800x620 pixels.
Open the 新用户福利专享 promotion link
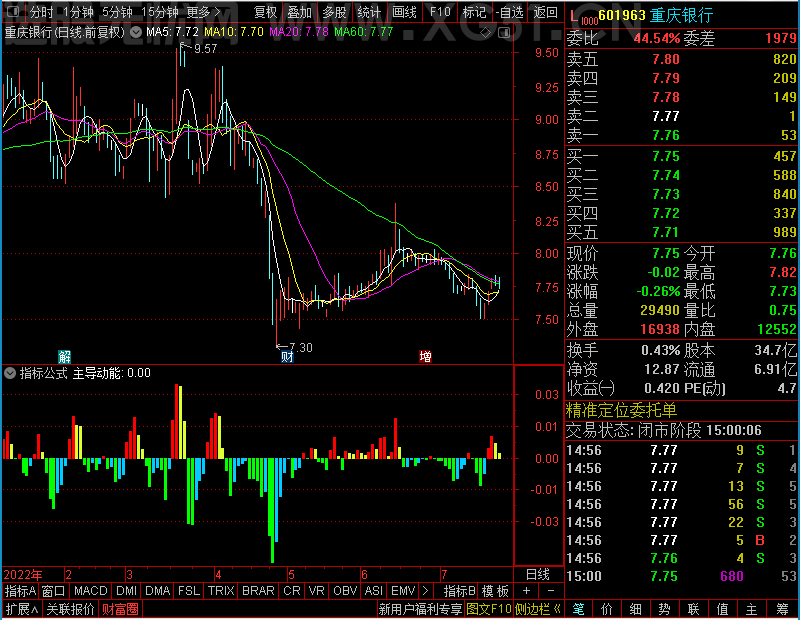(x=420, y=609)
